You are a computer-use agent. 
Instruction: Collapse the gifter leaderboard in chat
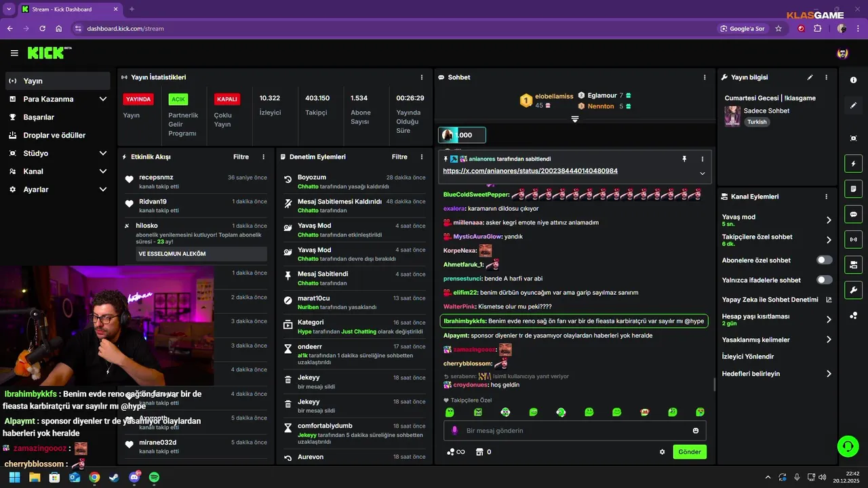pos(575,119)
